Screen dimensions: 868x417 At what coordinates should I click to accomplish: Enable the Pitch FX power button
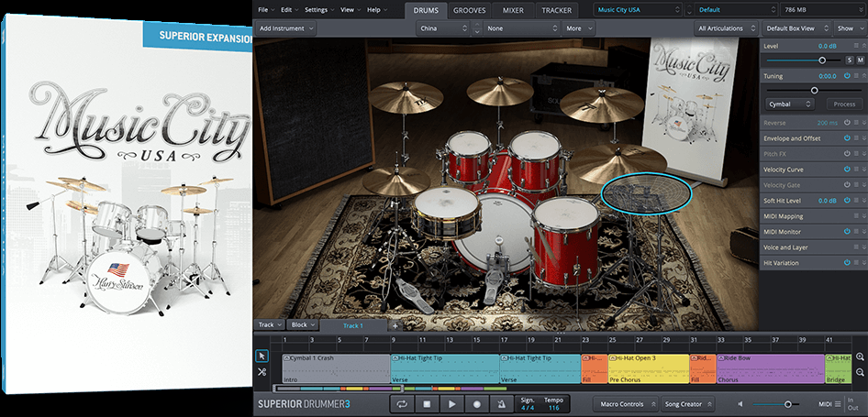tap(847, 154)
